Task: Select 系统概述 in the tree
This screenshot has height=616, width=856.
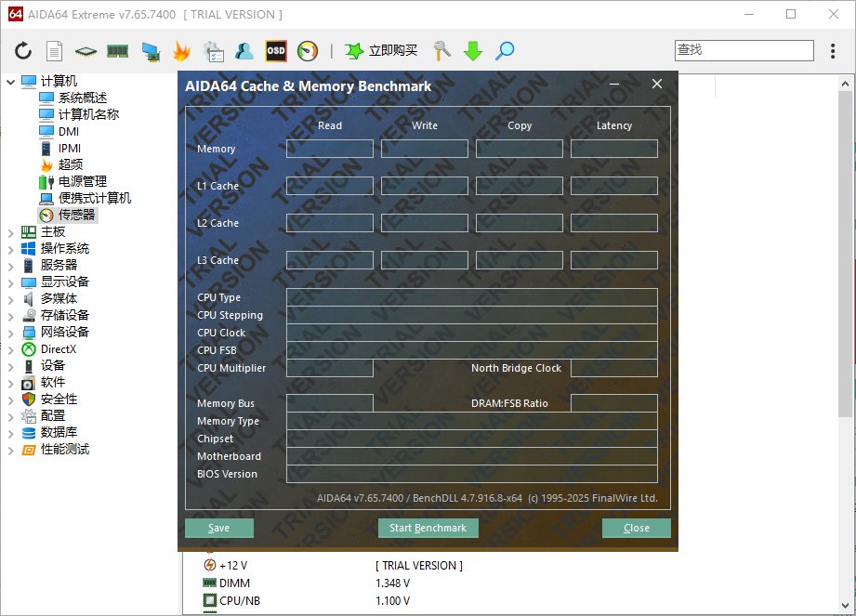Action: [83, 98]
